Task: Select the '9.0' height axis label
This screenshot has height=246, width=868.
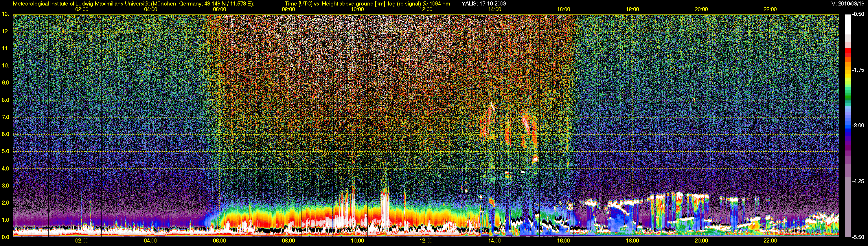Action: [5, 83]
